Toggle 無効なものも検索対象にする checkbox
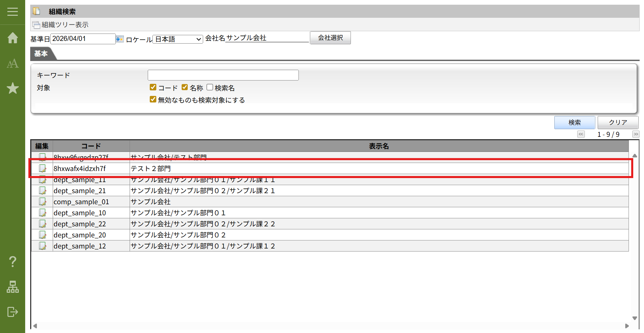 point(153,100)
